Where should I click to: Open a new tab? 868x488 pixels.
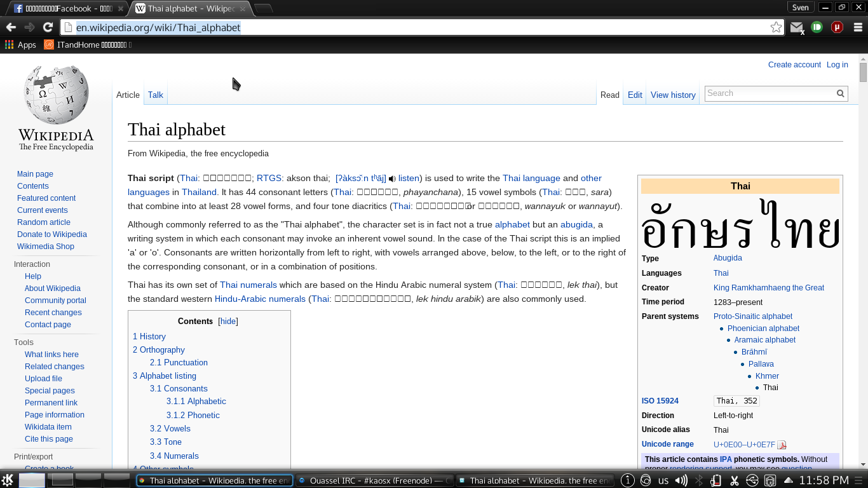pyautogui.click(x=263, y=8)
